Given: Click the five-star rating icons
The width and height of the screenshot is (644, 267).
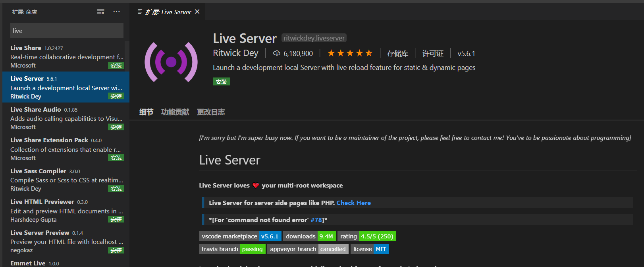Looking at the screenshot, I should click(x=350, y=53).
